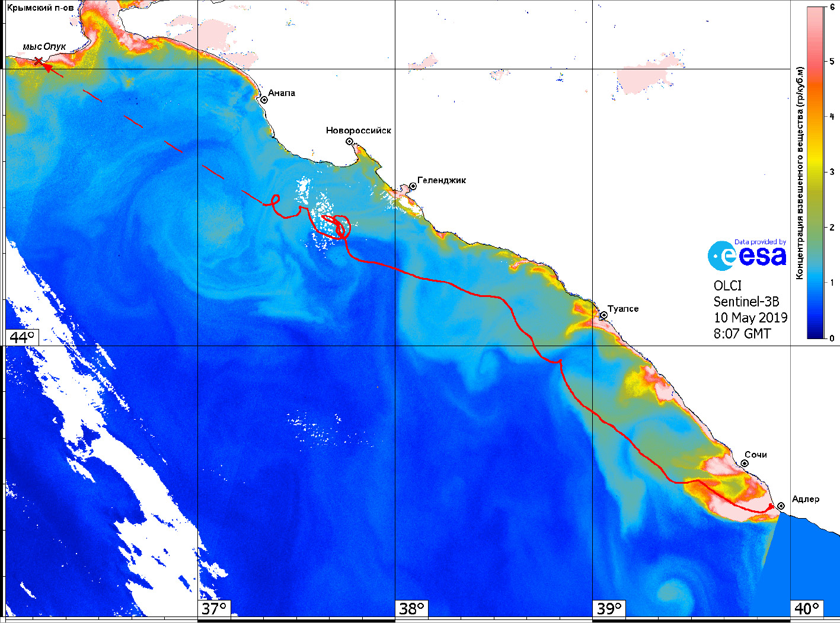The height and width of the screenshot is (623, 840).
Task: Select the 38° longitude label
Action: tap(411, 609)
